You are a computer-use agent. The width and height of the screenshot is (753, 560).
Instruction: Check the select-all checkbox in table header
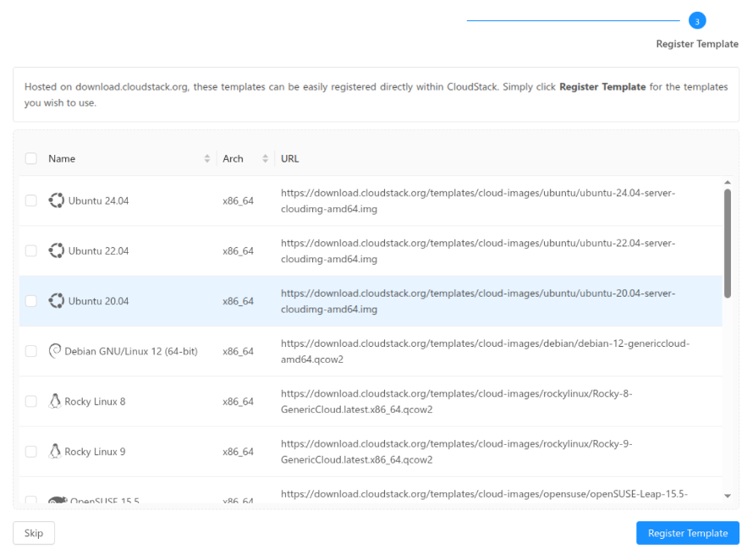tap(31, 158)
